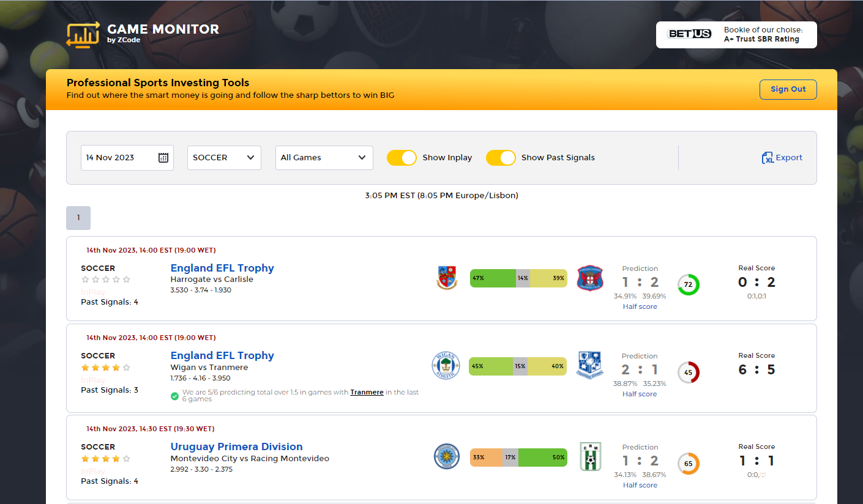Toggle the Show Past Signals switch
Screen dimensions: 863x504
pos(501,158)
